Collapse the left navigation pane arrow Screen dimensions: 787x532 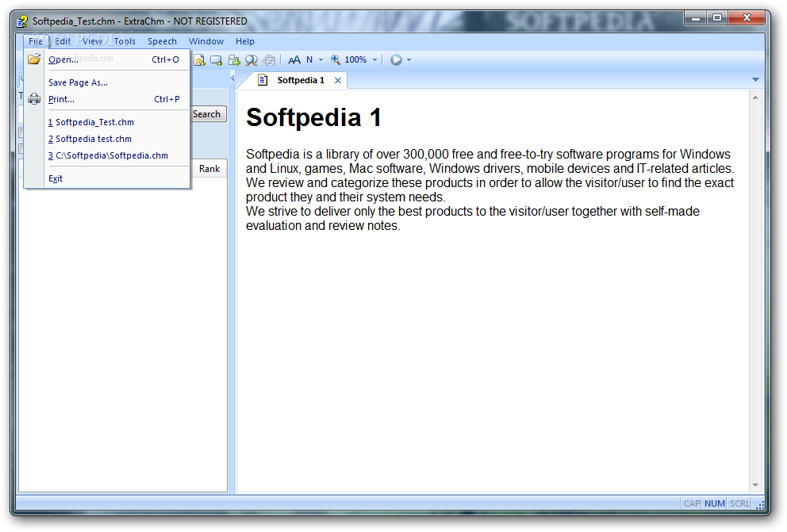232,78
